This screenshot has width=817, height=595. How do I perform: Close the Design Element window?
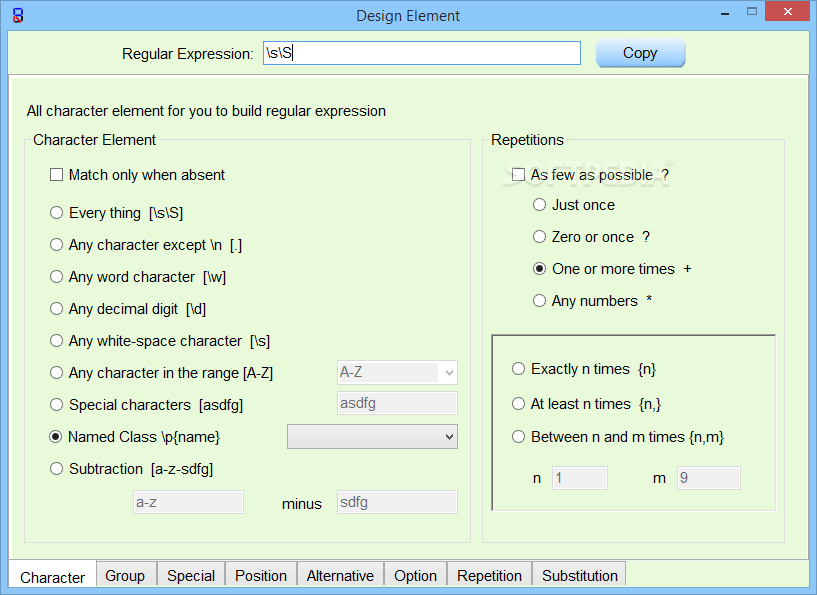point(789,12)
